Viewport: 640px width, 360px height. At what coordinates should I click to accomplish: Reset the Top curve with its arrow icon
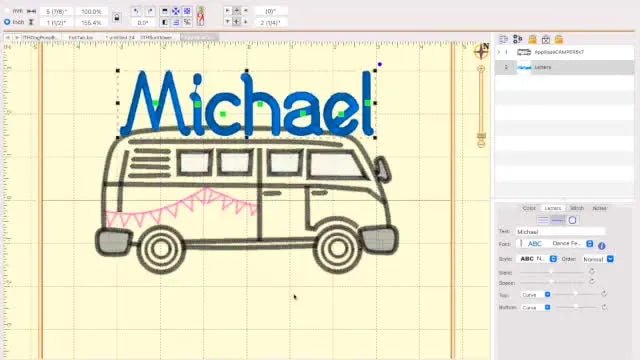(604, 294)
